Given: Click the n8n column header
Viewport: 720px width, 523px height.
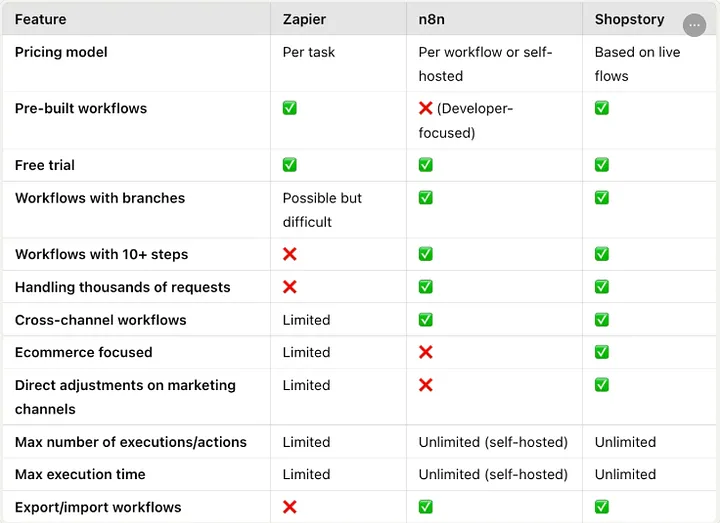Looking at the screenshot, I should (x=433, y=19).
